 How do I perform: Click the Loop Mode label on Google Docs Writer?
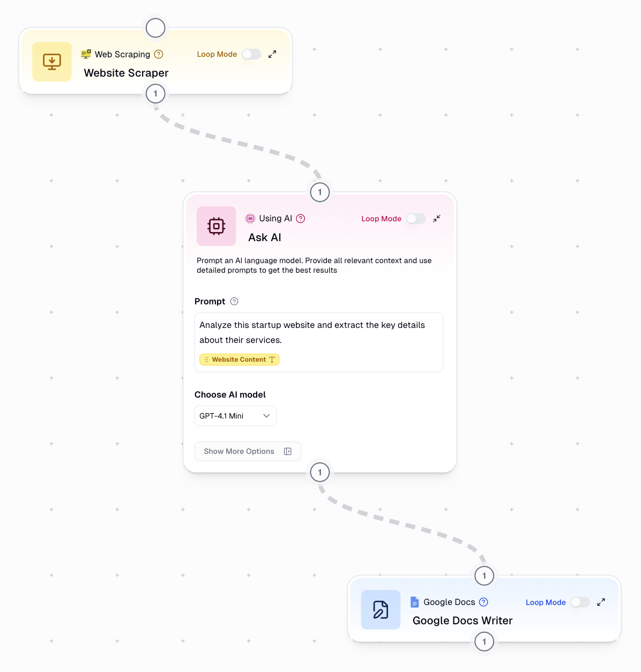pos(546,602)
